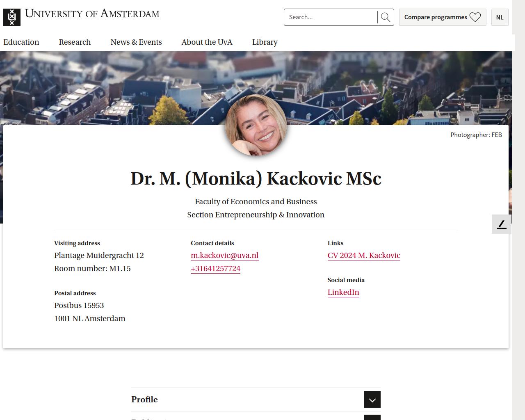
Task: Click the University of Amsterdam wordmark text
Action: 92,14
